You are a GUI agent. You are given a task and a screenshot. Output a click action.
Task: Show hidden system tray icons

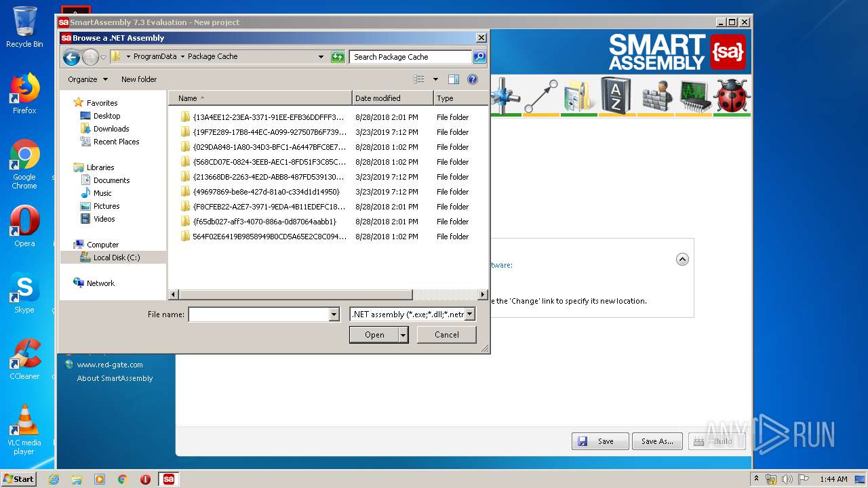(756, 479)
